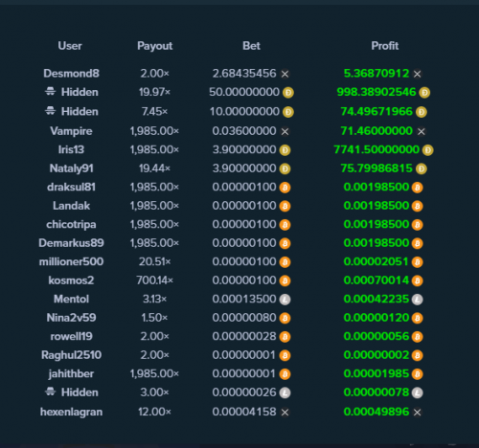Sort by the Payout column header

click(155, 46)
